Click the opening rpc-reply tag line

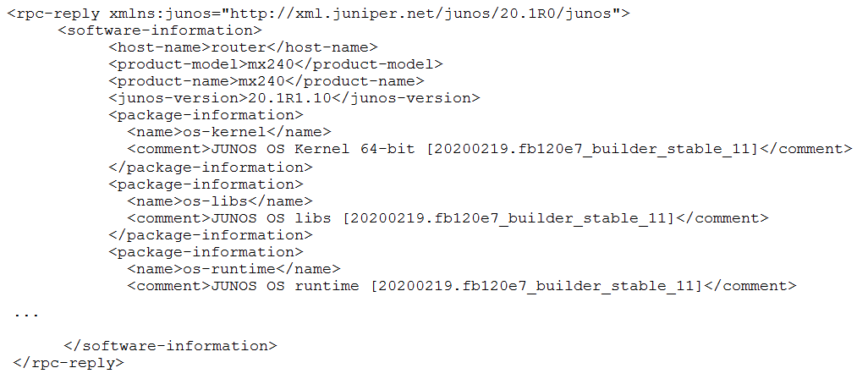pos(318,14)
